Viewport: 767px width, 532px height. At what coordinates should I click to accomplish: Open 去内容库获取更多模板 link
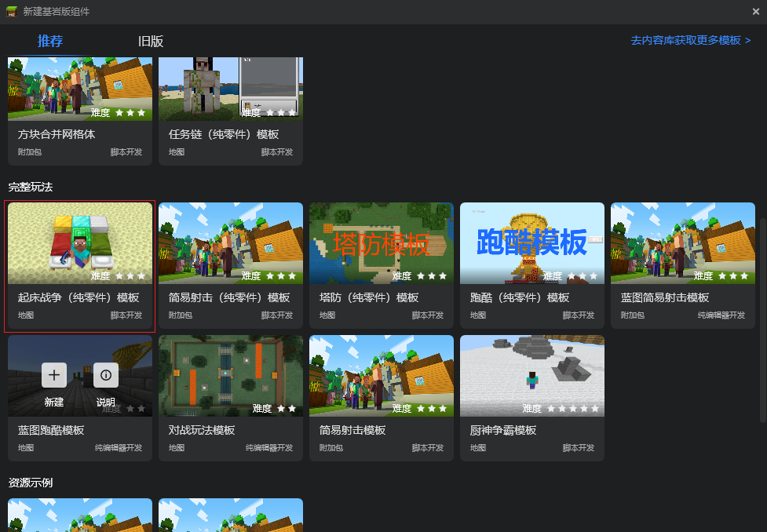click(691, 40)
